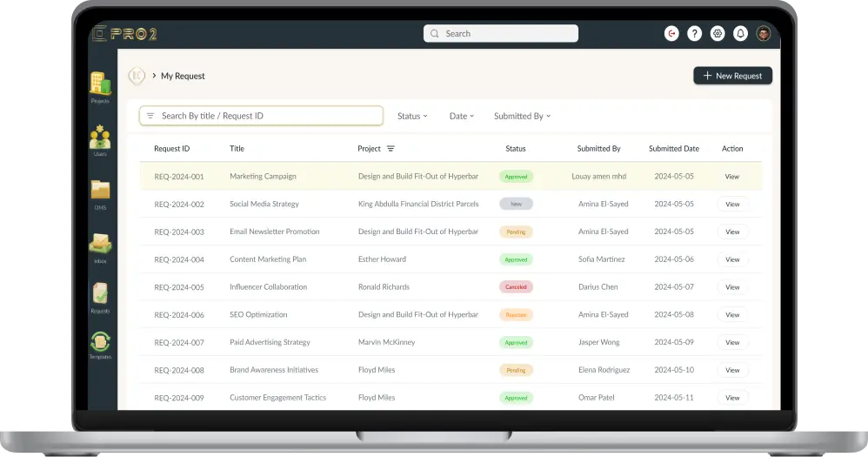Open settings using the gear icon
Viewport: 868px width, 457px height.
click(718, 34)
